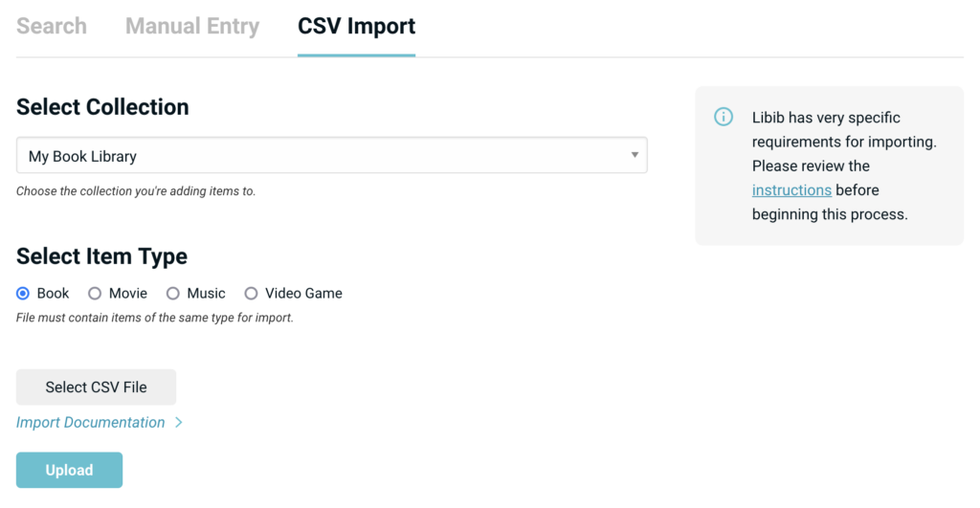
Task: Click the collection dropdown's triangle arrow
Action: 635,155
